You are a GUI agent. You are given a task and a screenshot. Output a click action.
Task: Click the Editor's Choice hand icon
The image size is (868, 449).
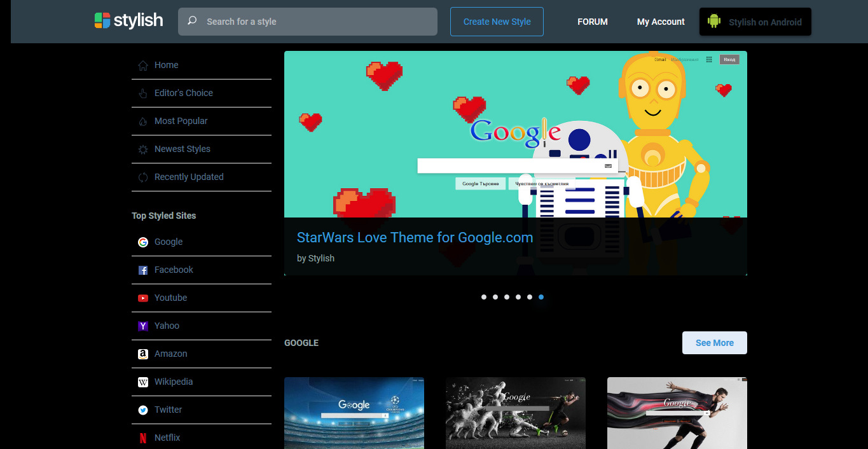(x=143, y=93)
